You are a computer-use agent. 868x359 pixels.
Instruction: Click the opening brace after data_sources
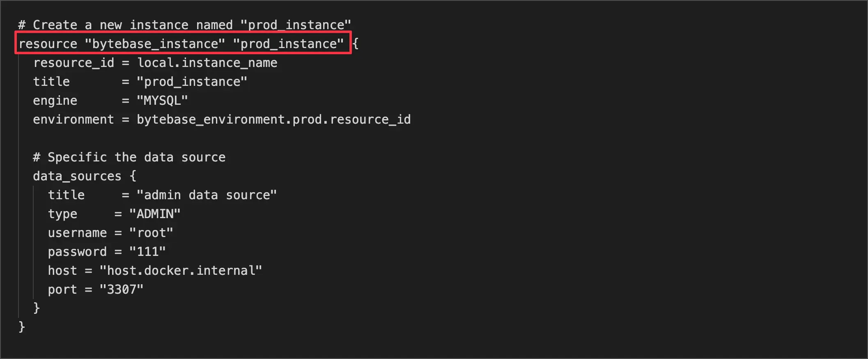click(133, 176)
